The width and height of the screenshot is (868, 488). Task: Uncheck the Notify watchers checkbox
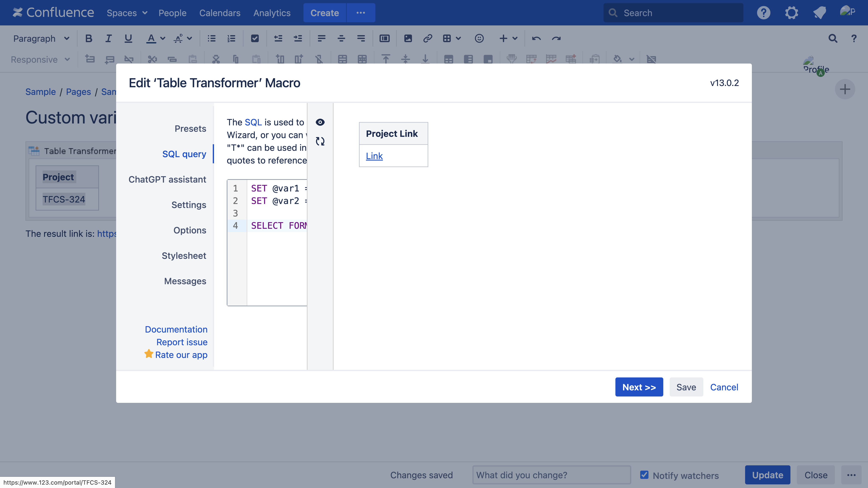[644, 475]
